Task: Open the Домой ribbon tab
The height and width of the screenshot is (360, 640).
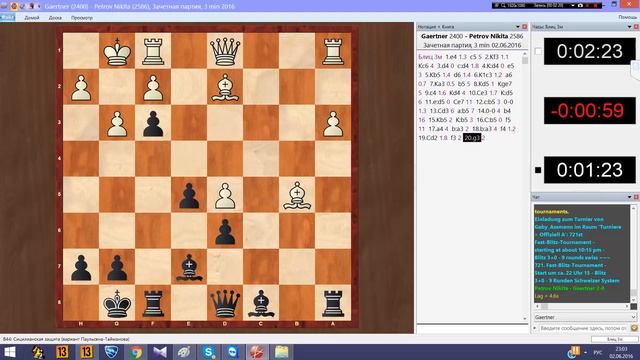Action: pos(31,18)
